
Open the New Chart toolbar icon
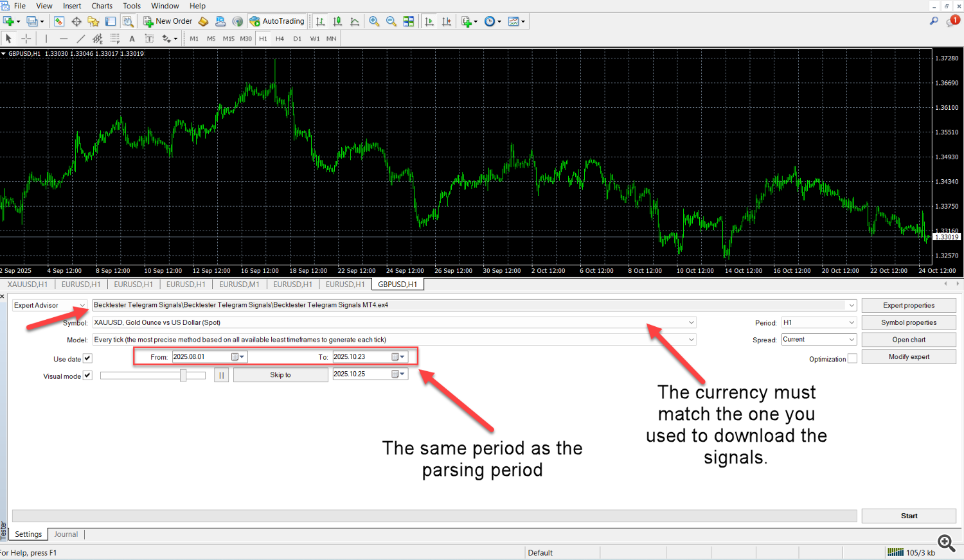9,21
